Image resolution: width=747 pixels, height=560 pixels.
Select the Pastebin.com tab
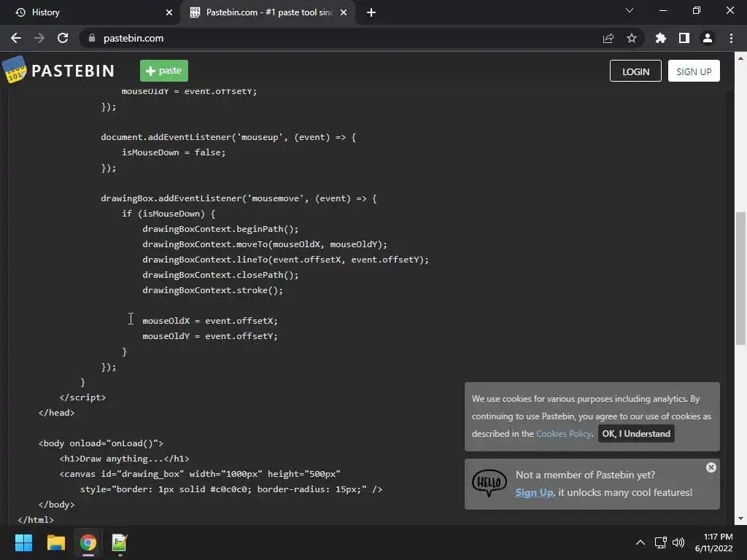pos(269,12)
